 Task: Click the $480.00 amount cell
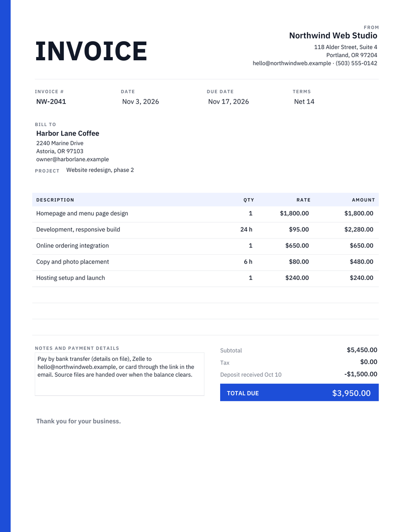point(361,262)
